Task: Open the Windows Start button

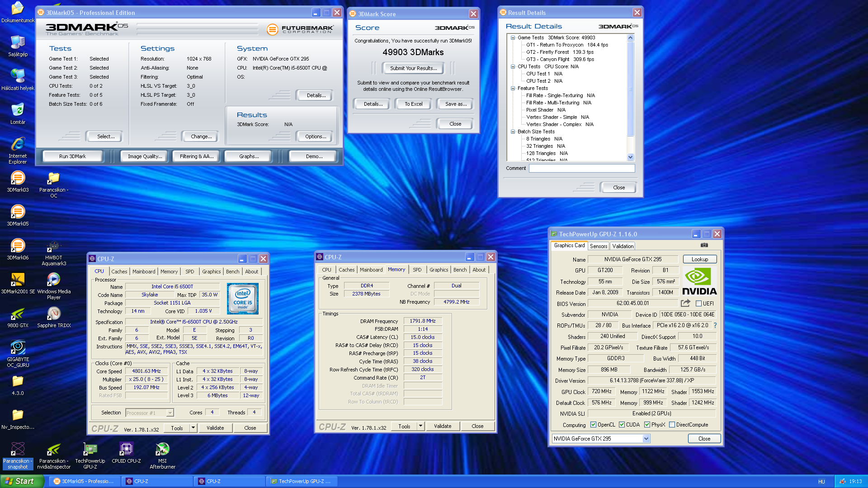Action: [22, 481]
